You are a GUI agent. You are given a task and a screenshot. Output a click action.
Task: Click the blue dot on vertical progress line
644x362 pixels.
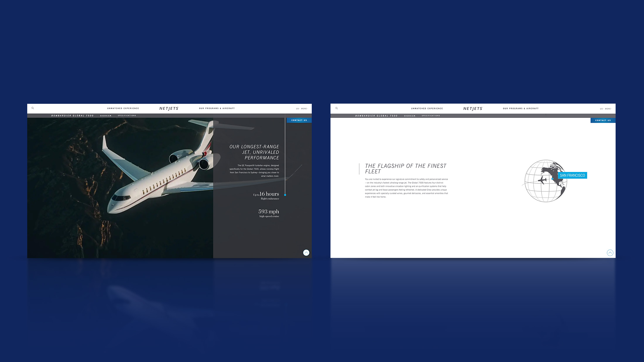click(285, 195)
